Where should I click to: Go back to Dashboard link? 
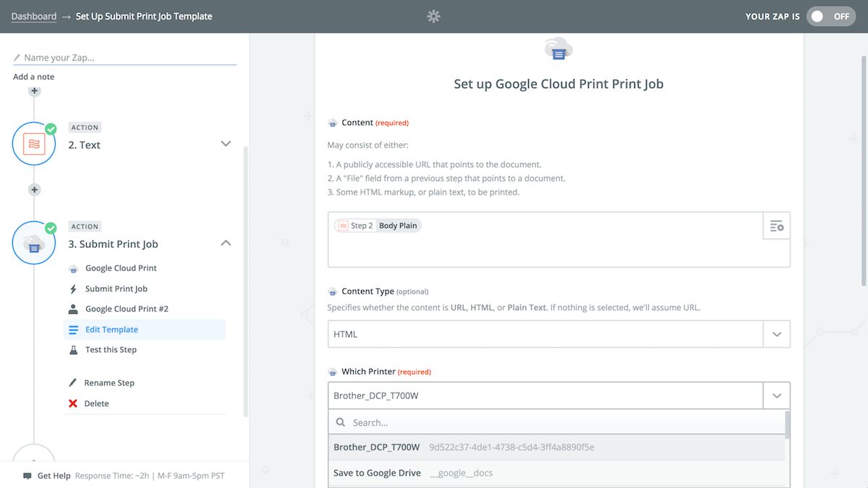pos(33,16)
